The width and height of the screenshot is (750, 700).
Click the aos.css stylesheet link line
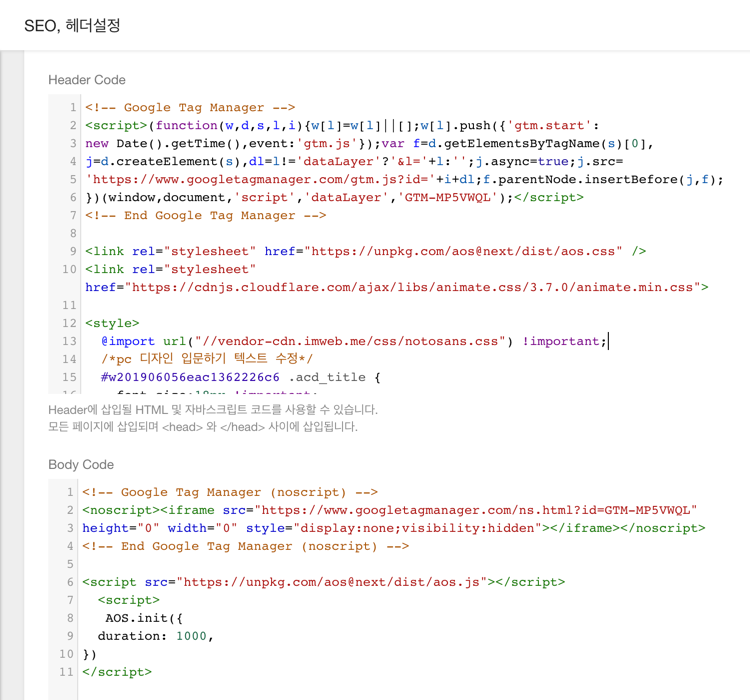point(365,251)
